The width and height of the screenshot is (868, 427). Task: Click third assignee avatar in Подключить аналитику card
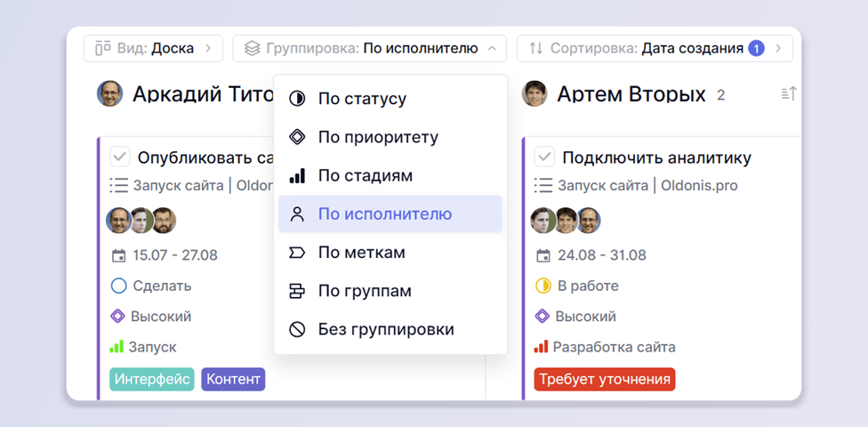point(589,220)
